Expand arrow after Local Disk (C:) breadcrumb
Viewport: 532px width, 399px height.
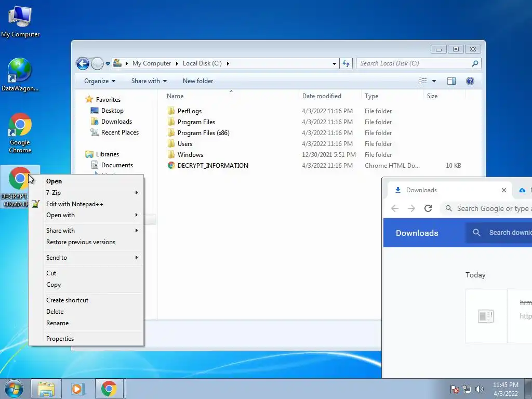point(228,63)
